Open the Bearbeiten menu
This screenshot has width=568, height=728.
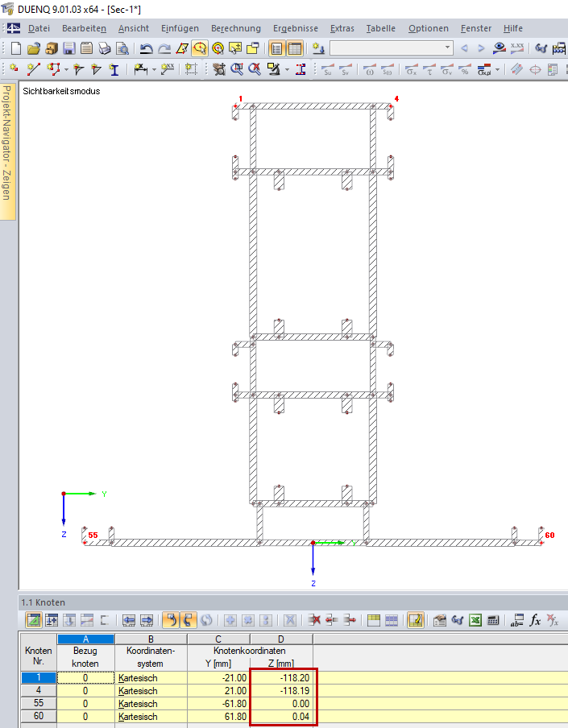84,28
